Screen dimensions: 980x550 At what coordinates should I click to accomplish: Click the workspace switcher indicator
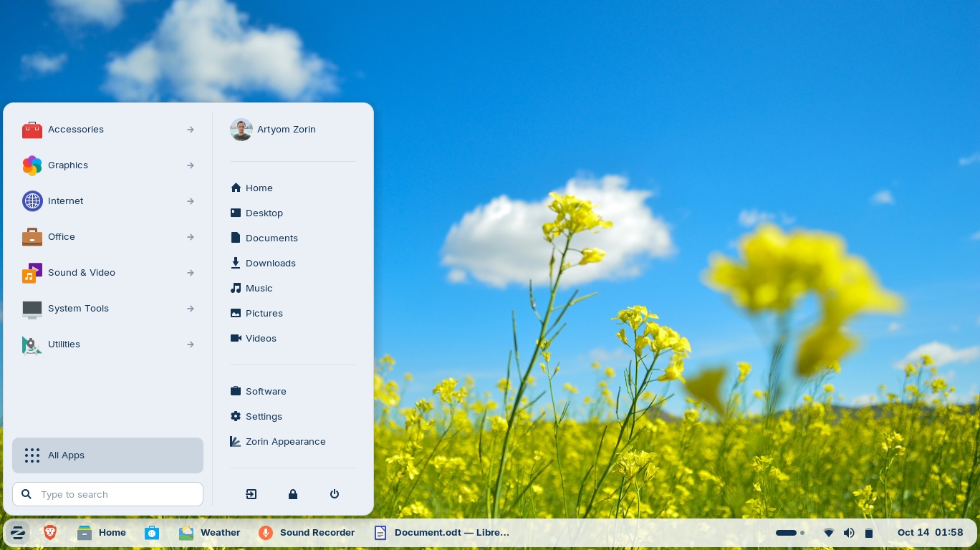[790, 532]
